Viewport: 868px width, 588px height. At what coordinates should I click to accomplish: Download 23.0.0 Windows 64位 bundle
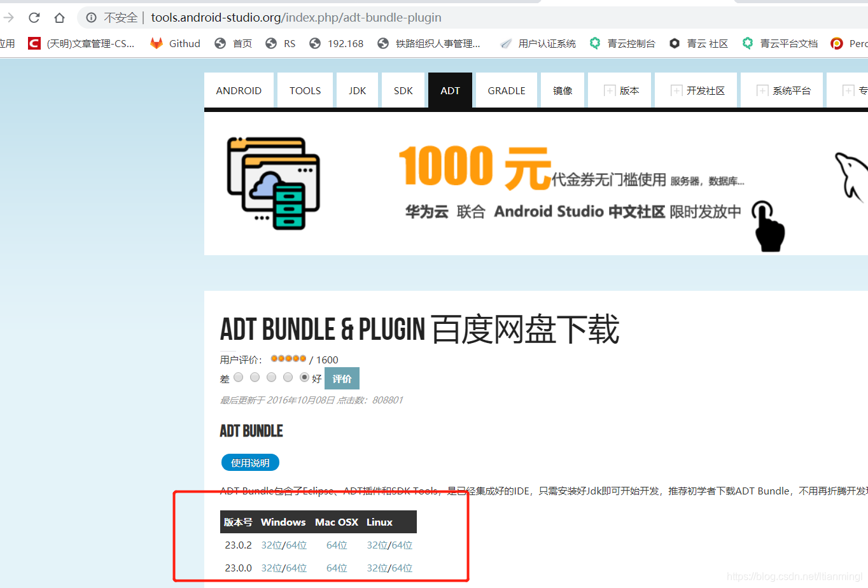click(297, 568)
